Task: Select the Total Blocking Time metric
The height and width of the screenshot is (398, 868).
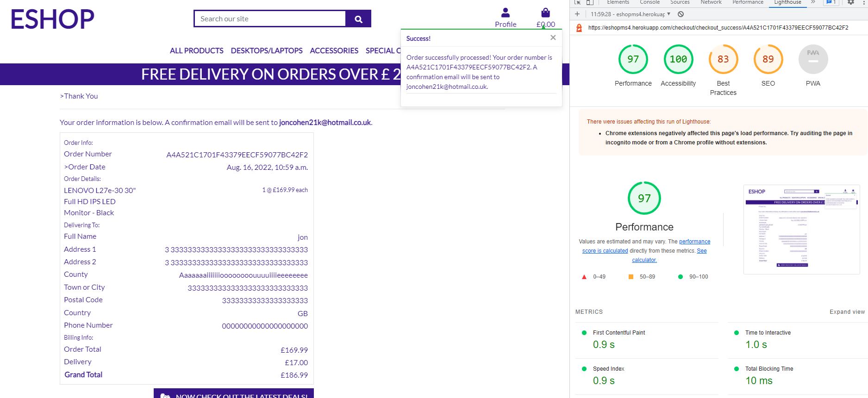Action: click(x=798, y=376)
